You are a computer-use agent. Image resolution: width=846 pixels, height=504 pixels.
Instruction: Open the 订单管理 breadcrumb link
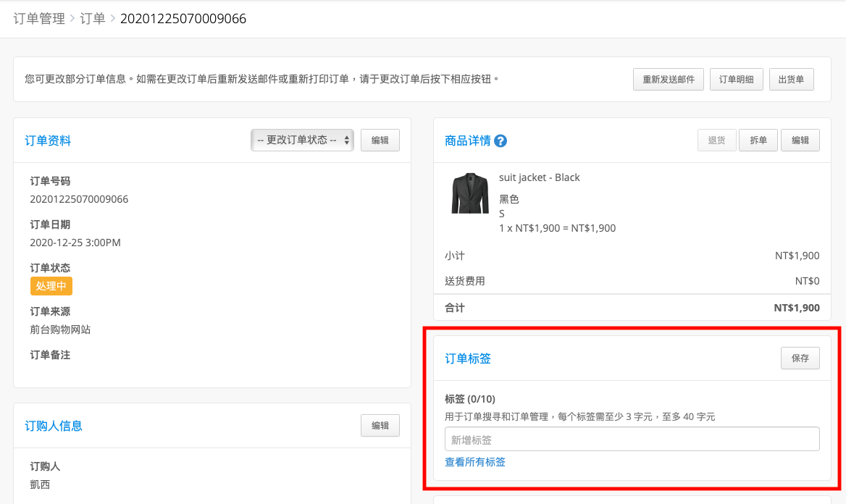coord(39,18)
